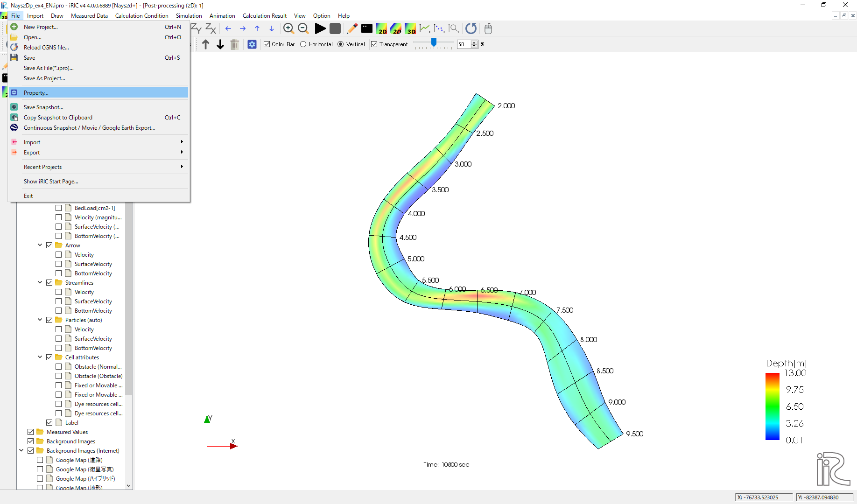Click Copy Snapshot to Clipboard

click(98, 118)
